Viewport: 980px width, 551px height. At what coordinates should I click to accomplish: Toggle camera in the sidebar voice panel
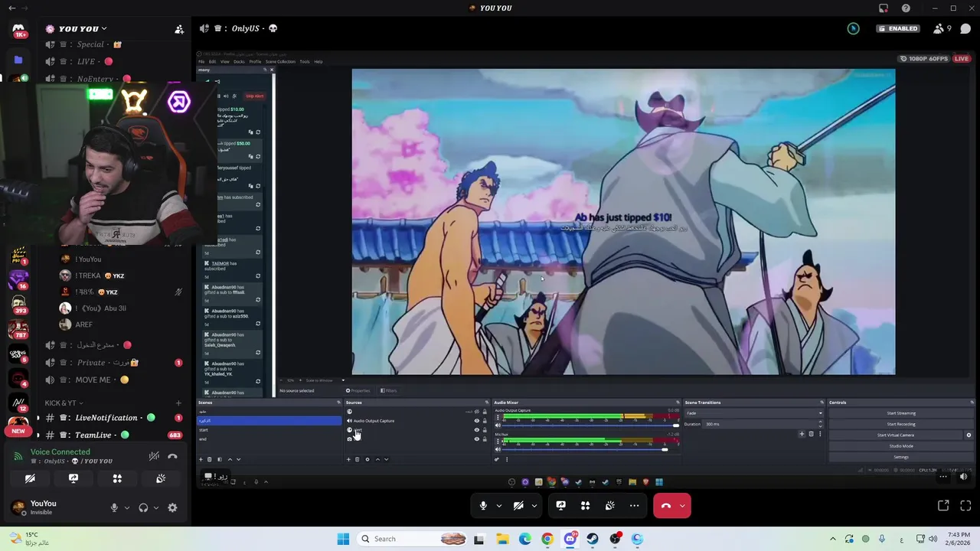pos(30,478)
